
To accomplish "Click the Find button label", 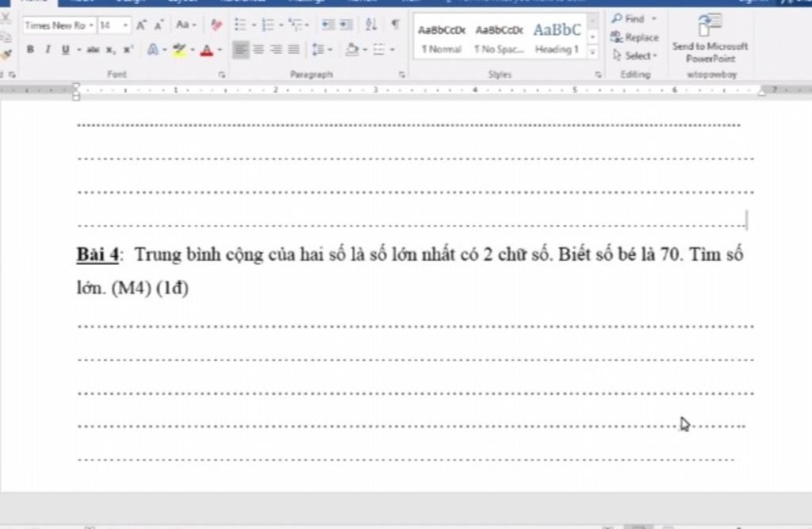I will [x=634, y=19].
